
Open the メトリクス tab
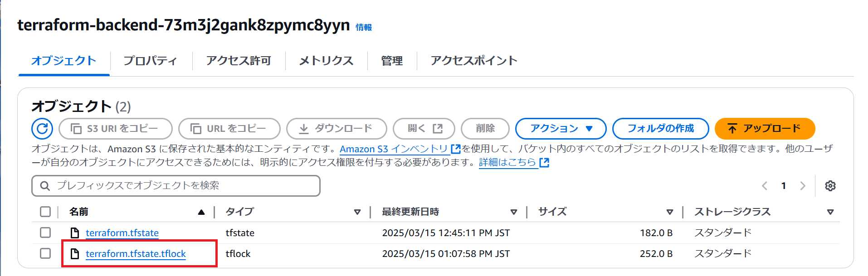point(326,61)
